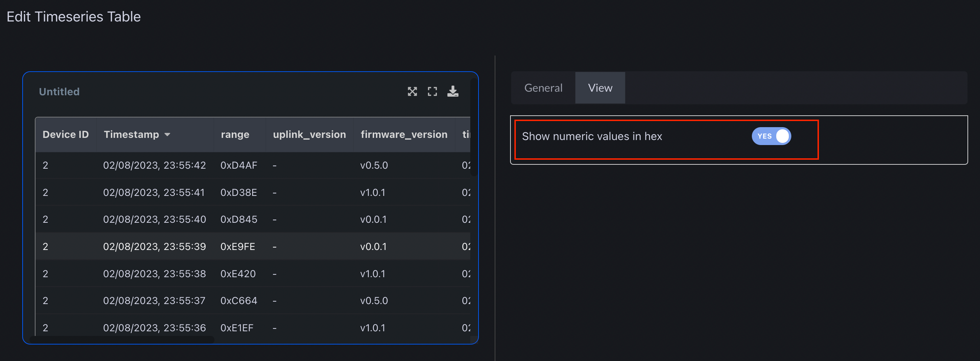This screenshot has height=361, width=980.
Task: Select the 0xE9FE range value
Action: click(x=237, y=247)
